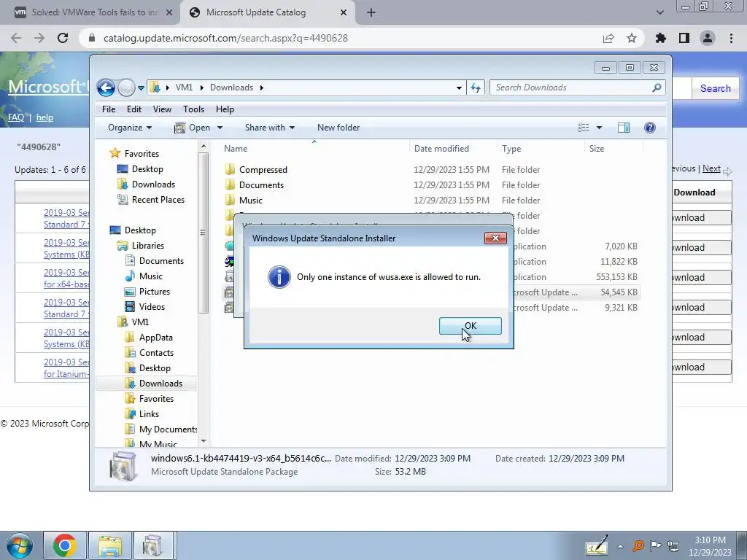Click Chrome icon in taskbar

click(64, 545)
